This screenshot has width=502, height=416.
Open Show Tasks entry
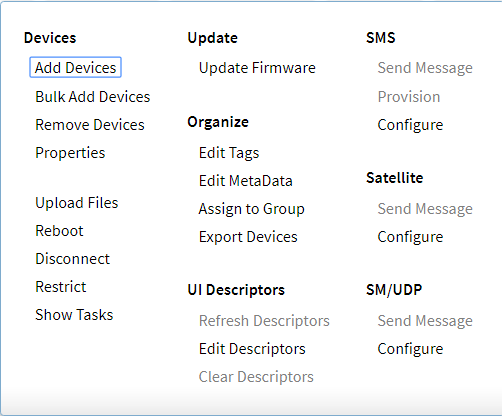coord(74,315)
